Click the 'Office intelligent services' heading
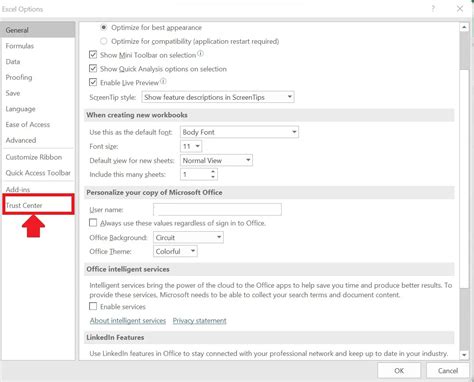Image resolution: width=474 pixels, height=382 pixels. tap(128, 269)
